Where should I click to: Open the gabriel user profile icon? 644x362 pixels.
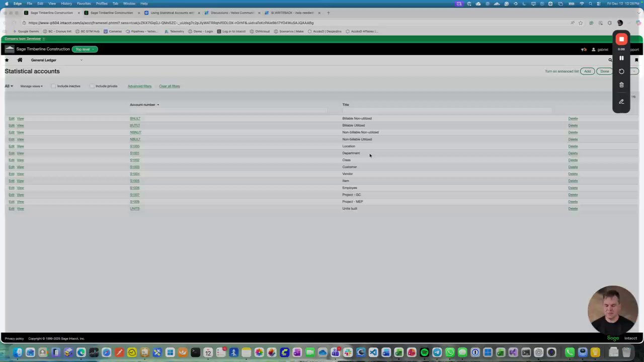pos(594,49)
